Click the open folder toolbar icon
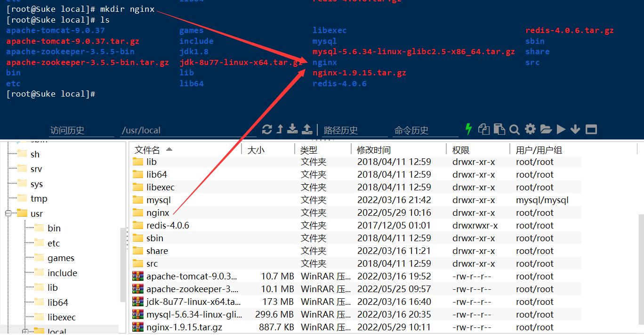Screen dimensions: 644x335 point(546,129)
